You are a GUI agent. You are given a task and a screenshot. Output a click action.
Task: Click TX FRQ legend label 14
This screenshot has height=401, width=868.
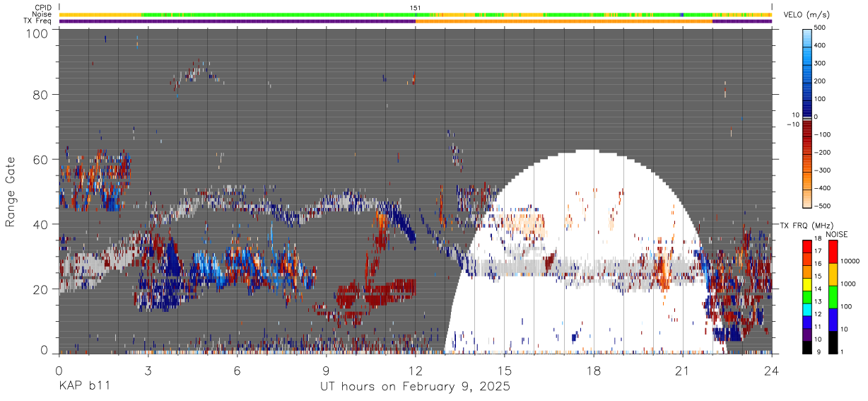pos(819,289)
